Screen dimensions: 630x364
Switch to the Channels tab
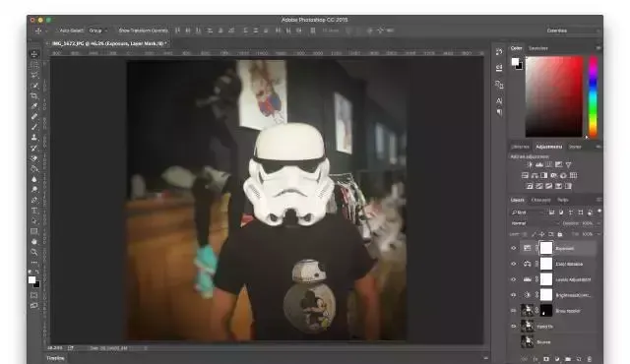click(x=540, y=200)
